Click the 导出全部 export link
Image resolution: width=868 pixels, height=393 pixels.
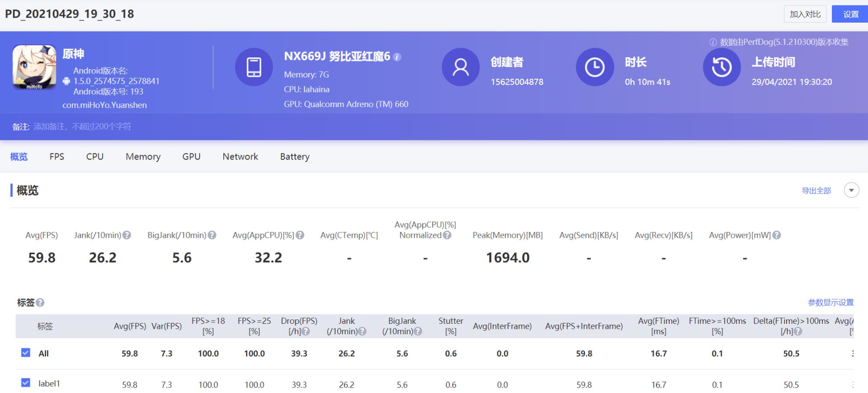[x=816, y=191]
